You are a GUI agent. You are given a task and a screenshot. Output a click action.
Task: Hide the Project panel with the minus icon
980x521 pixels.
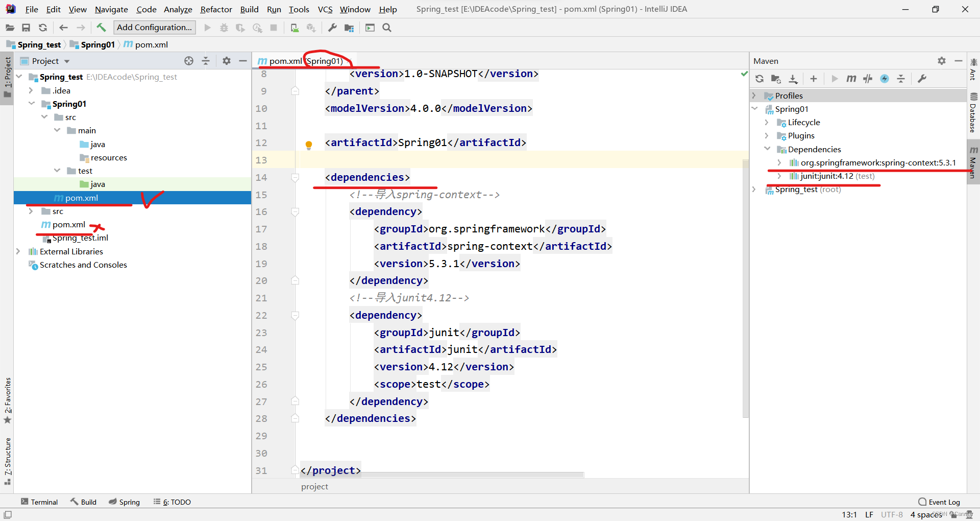click(x=243, y=61)
